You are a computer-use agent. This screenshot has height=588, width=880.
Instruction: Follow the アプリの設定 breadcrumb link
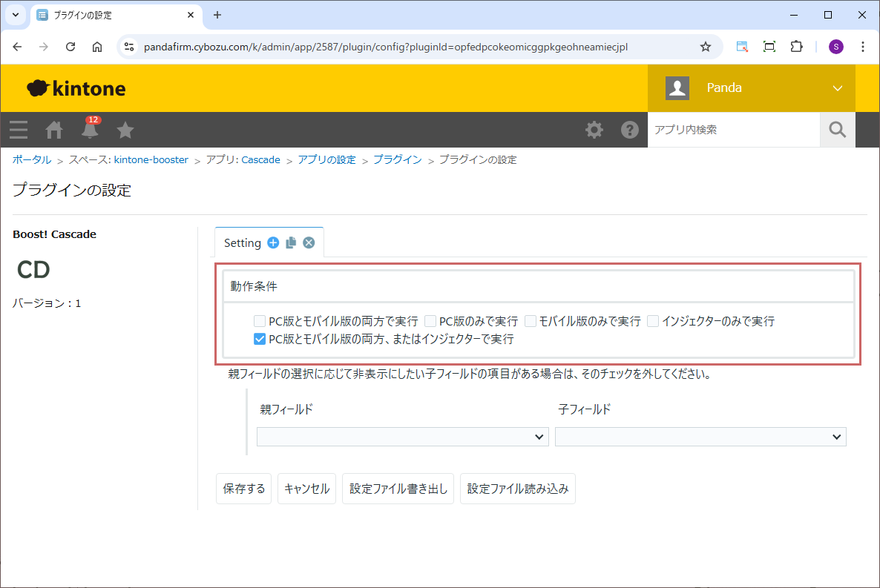click(x=326, y=159)
